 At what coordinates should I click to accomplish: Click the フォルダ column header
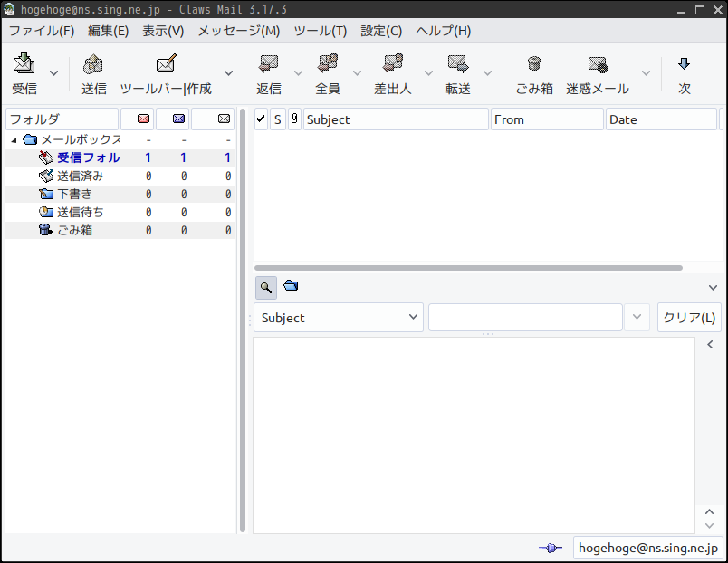[x=62, y=119]
